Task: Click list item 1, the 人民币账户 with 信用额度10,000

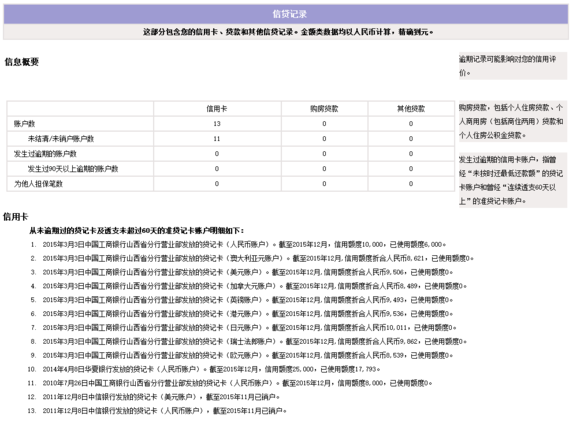Action: tap(238, 245)
